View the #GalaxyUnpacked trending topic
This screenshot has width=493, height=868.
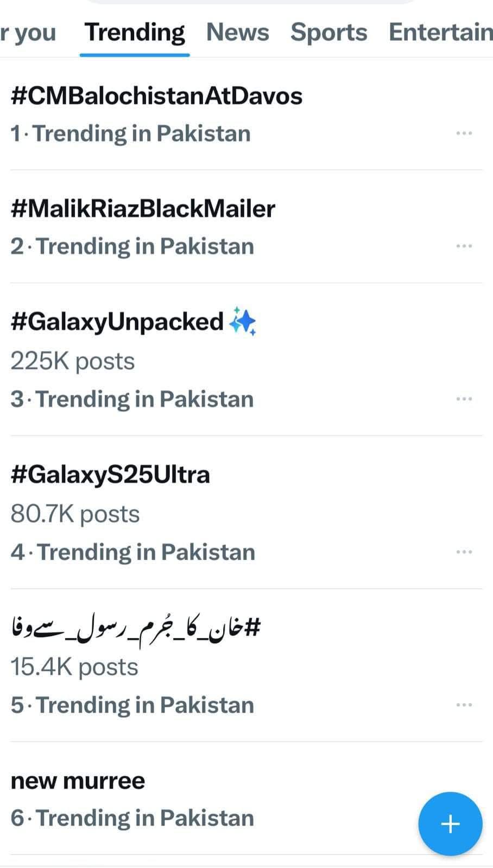pyautogui.click(x=117, y=322)
